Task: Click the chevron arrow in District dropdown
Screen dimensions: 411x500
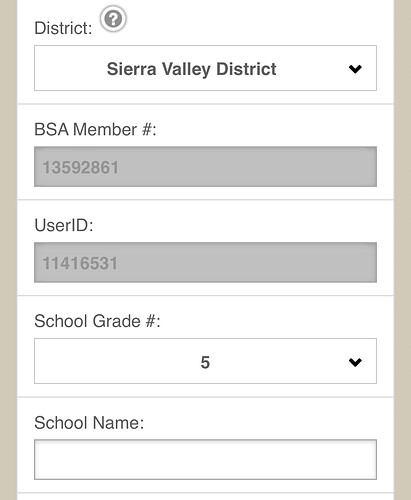Action: [355, 69]
